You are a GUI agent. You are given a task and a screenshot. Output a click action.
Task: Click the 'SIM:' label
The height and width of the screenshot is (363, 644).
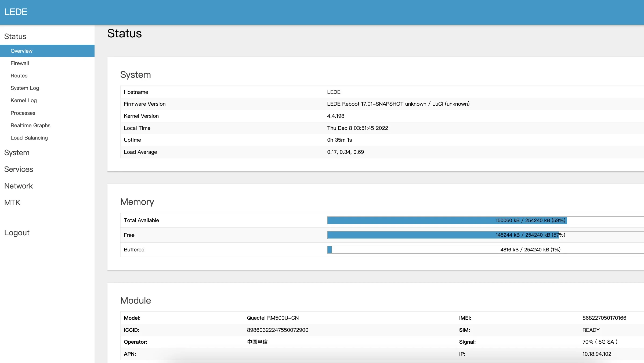(x=464, y=330)
